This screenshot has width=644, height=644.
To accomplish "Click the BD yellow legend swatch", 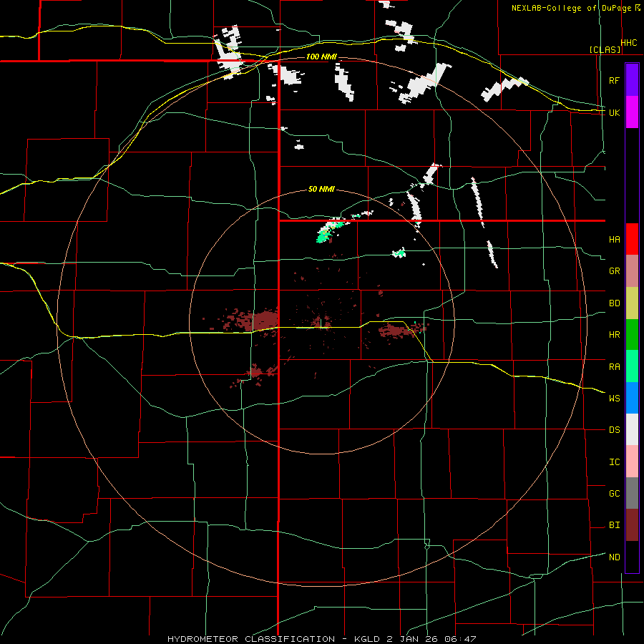I will point(632,303).
